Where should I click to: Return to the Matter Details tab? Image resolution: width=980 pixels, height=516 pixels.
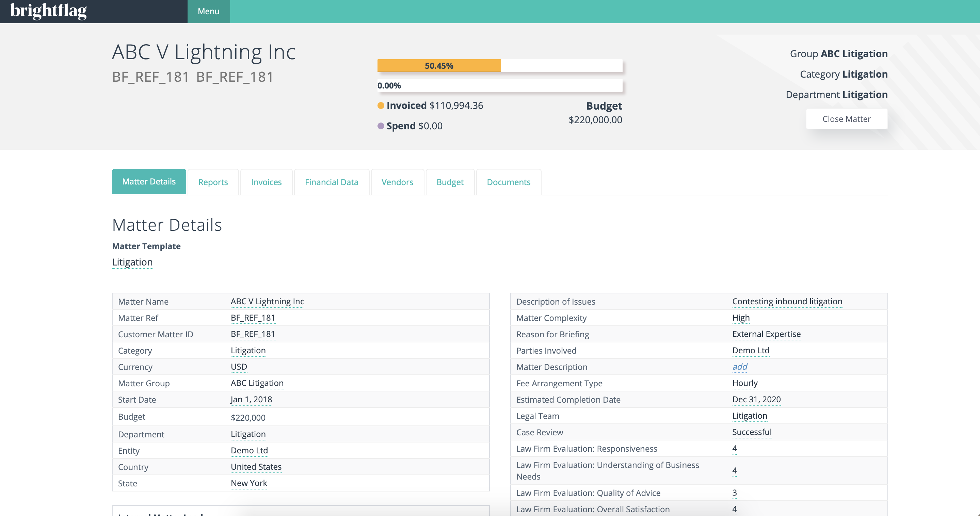(x=149, y=181)
